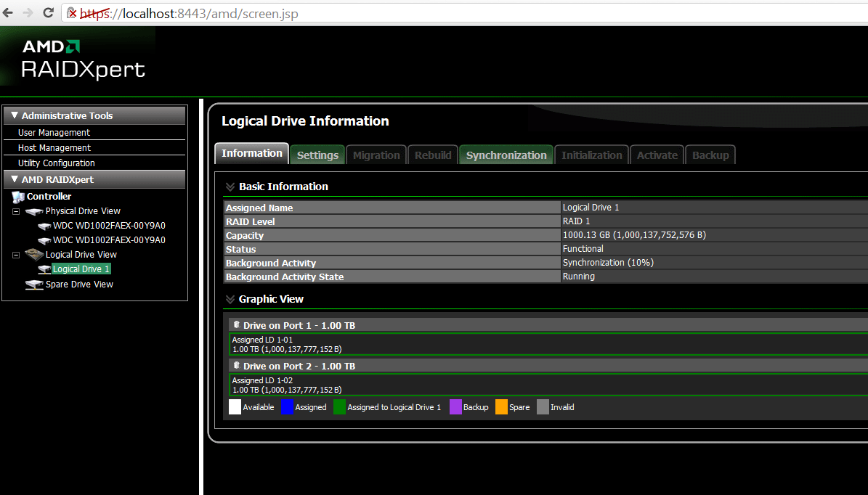Open the Synchronization tab
This screenshot has height=495, width=868.
tap(506, 154)
